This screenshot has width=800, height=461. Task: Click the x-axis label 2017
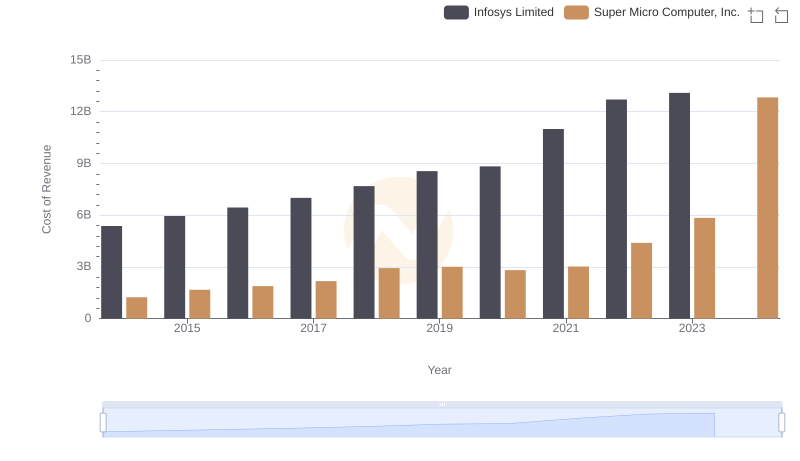(x=313, y=328)
